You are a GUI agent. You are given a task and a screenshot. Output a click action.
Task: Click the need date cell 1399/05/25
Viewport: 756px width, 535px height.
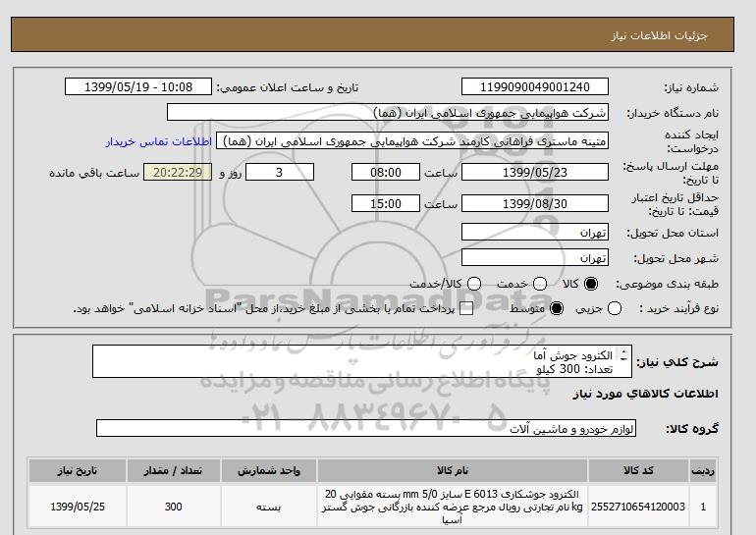click(x=78, y=507)
